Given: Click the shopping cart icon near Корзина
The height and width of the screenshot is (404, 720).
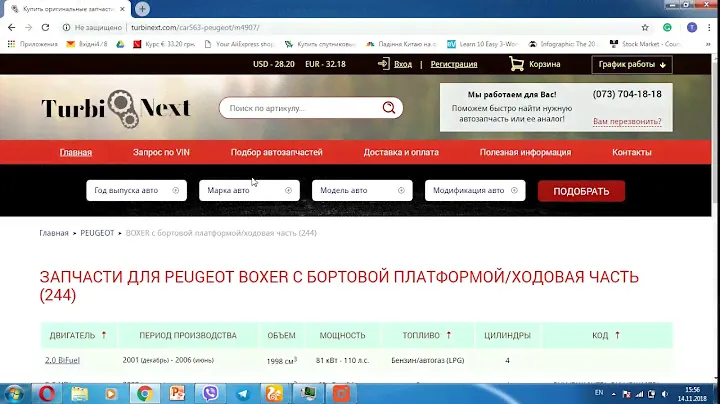Looking at the screenshot, I should (516, 64).
